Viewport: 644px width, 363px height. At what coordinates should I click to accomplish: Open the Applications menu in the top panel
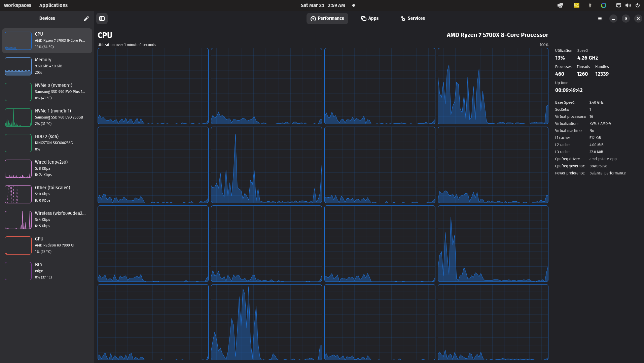53,5
